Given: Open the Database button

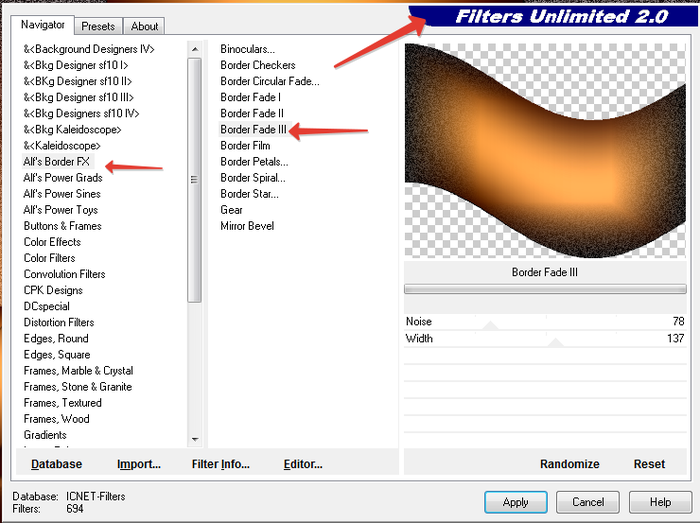Looking at the screenshot, I should pyautogui.click(x=57, y=464).
